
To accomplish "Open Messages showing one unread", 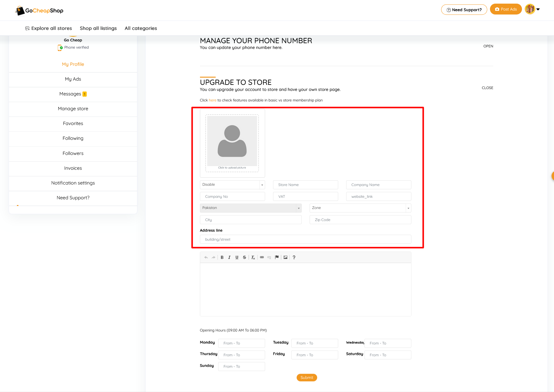I will point(73,94).
